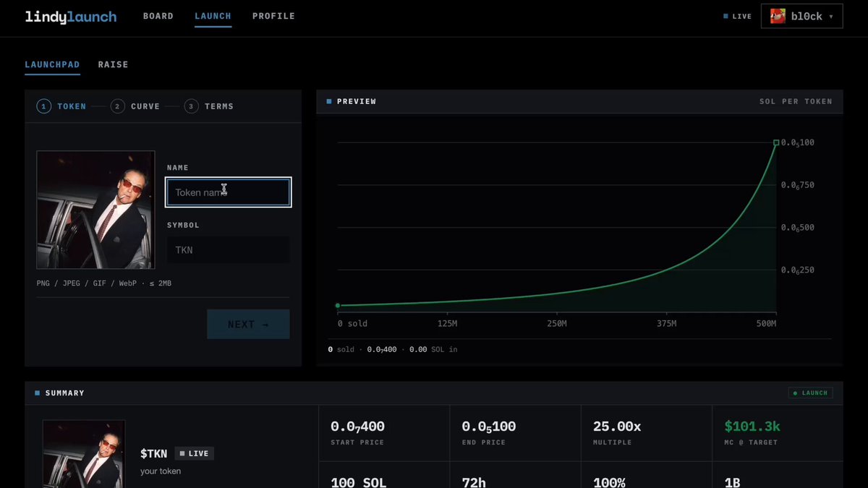Viewport: 868px width, 488px height.
Task: Switch to the RAISE tab
Action: [x=114, y=64]
